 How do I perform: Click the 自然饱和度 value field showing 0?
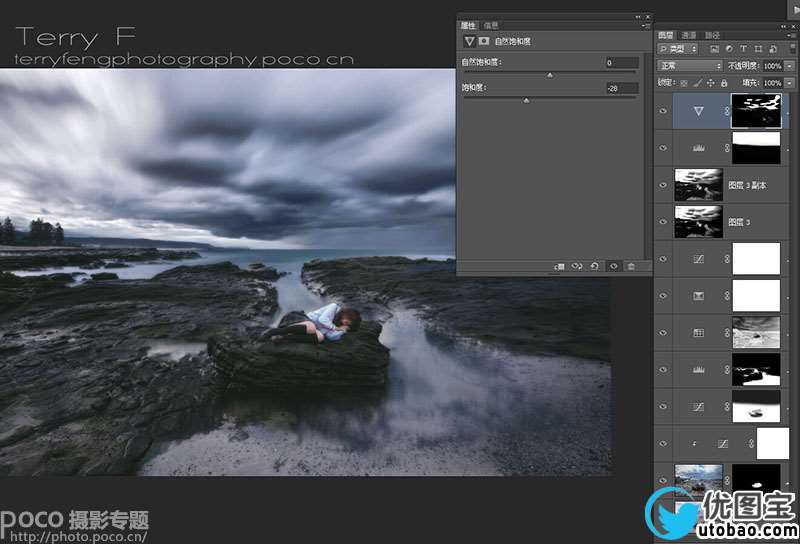pyautogui.click(x=621, y=63)
